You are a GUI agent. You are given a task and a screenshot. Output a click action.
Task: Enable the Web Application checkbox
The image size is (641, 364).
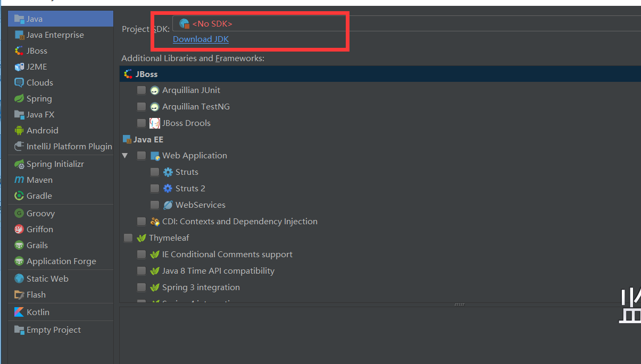tap(141, 156)
